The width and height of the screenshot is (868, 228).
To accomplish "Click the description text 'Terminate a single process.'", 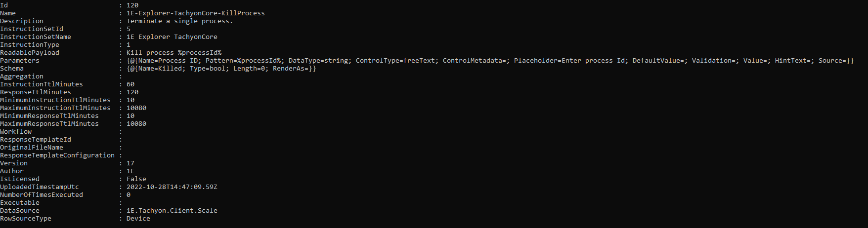I will [x=179, y=21].
